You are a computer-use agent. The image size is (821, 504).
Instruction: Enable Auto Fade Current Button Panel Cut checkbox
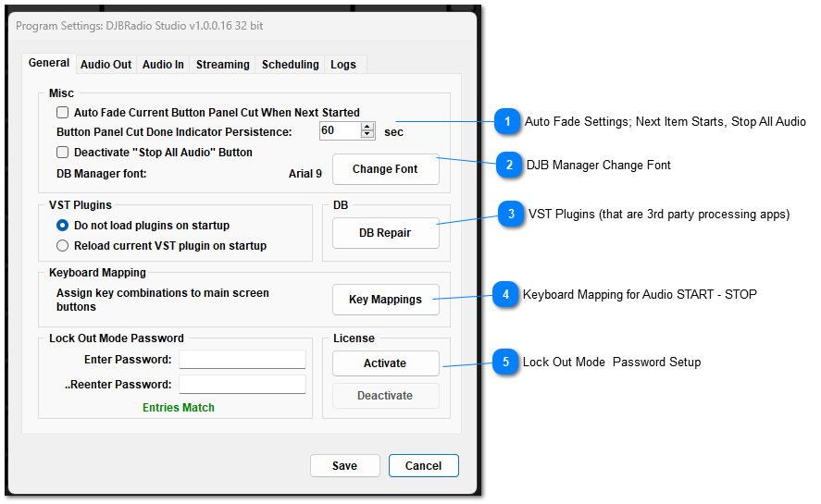(x=62, y=113)
